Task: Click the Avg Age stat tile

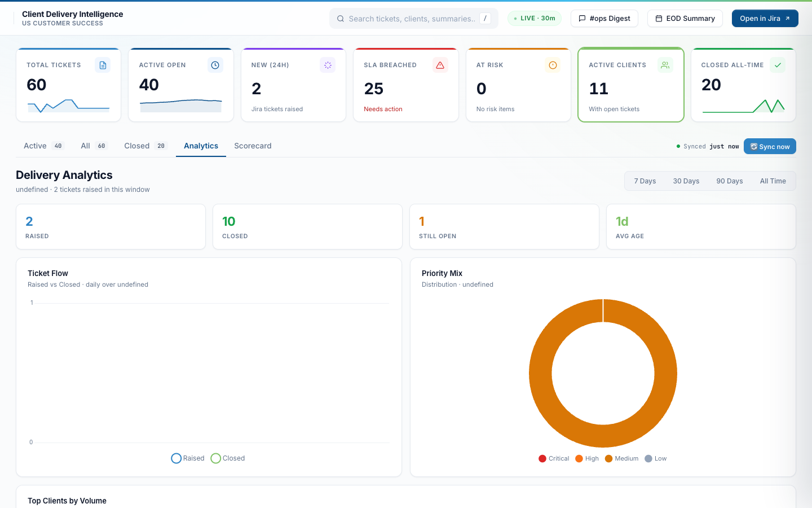Action: (701, 226)
